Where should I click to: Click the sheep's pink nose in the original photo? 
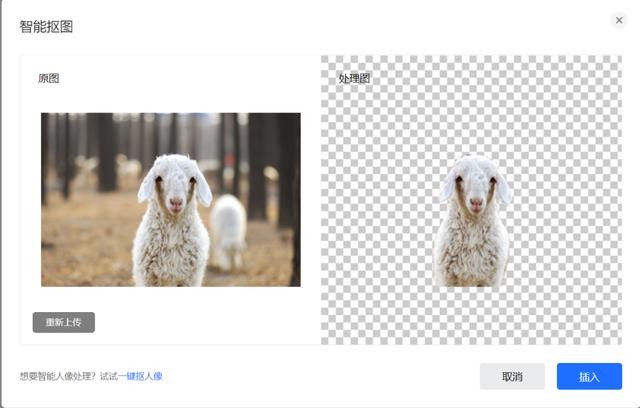pos(176,202)
